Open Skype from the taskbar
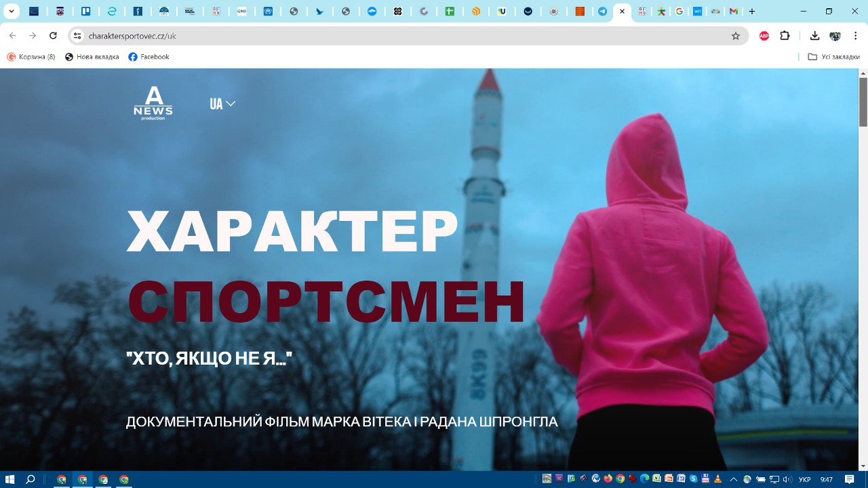The width and height of the screenshot is (868, 488). [x=693, y=479]
